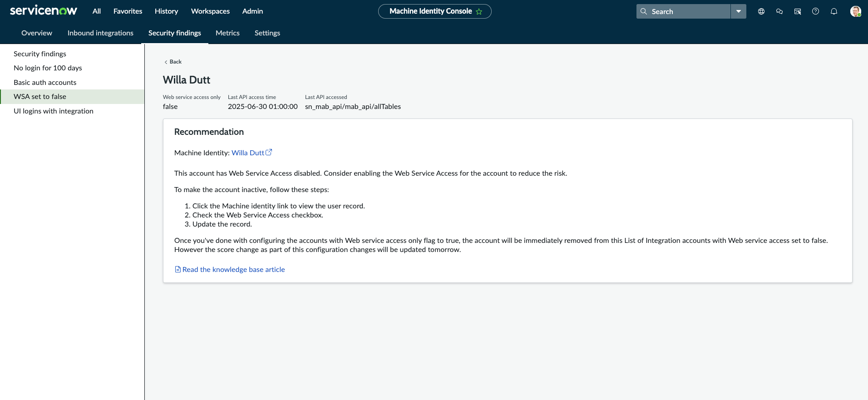This screenshot has width=868, height=400.
Task: Select Security findings in the sidebar
Action: point(72,54)
